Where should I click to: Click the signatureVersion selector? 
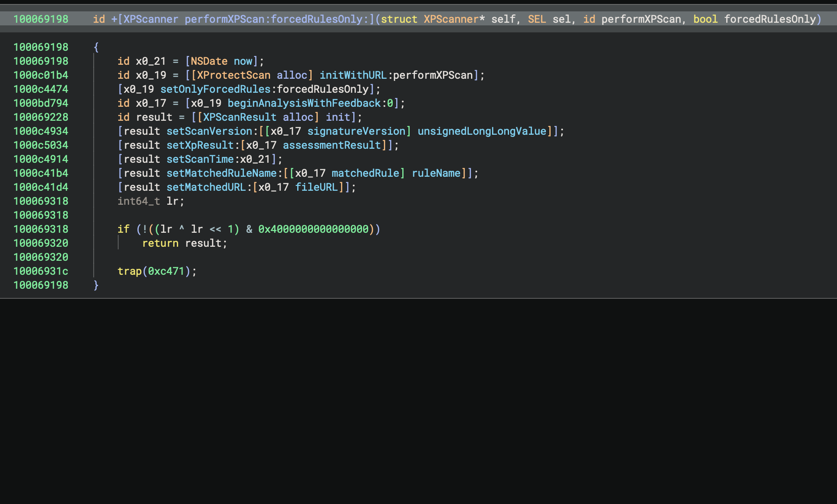[356, 131]
